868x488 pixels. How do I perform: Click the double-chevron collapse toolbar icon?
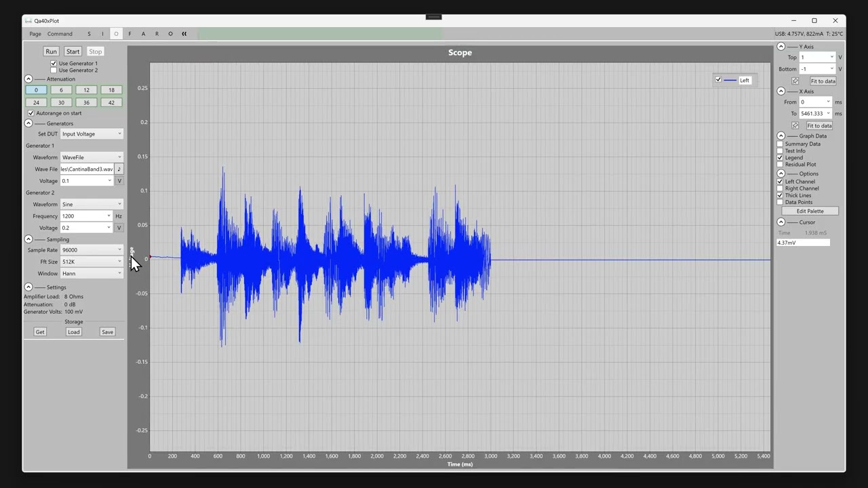(184, 34)
